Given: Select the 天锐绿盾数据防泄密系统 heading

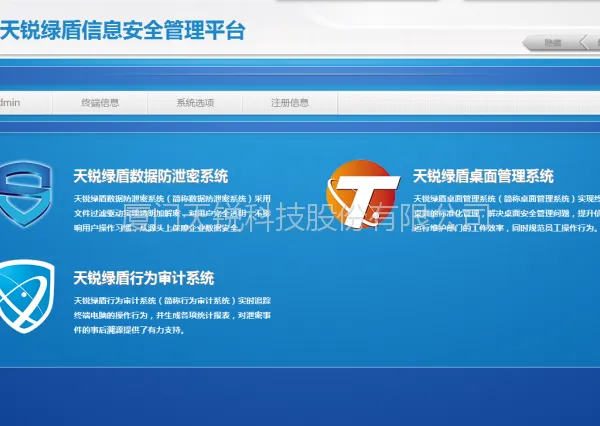Looking at the screenshot, I should (x=151, y=176).
